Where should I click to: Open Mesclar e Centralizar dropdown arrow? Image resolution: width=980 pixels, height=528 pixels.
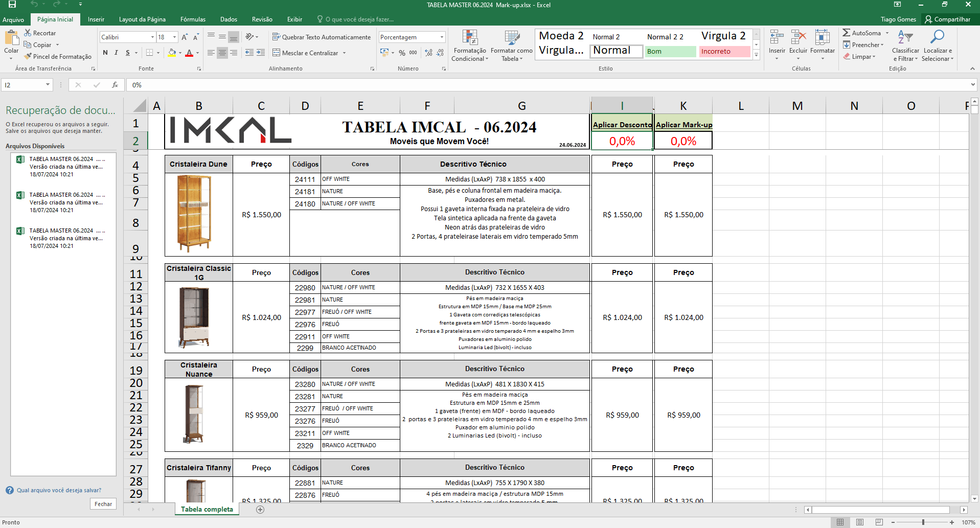pyautogui.click(x=344, y=53)
